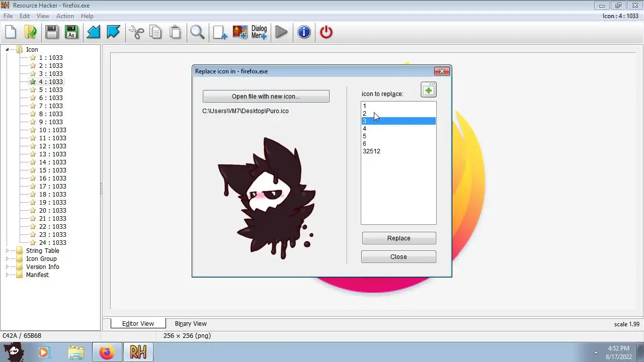Image resolution: width=644 pixels, height=362 pixels.
Task: Click the Save file floppy icon
Action: [51, 32]
